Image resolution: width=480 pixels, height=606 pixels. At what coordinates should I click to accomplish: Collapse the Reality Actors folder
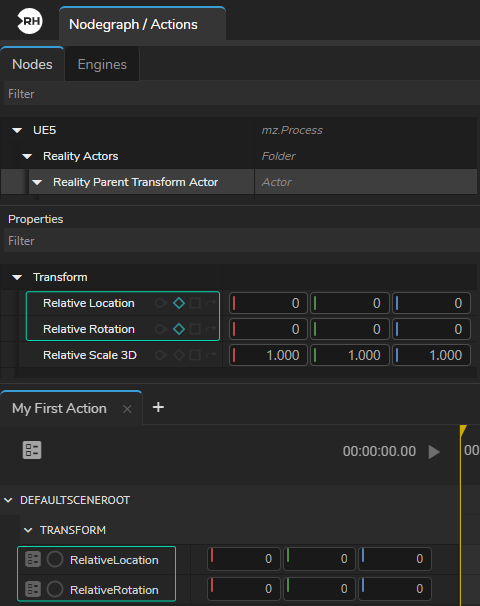[27, 157]
